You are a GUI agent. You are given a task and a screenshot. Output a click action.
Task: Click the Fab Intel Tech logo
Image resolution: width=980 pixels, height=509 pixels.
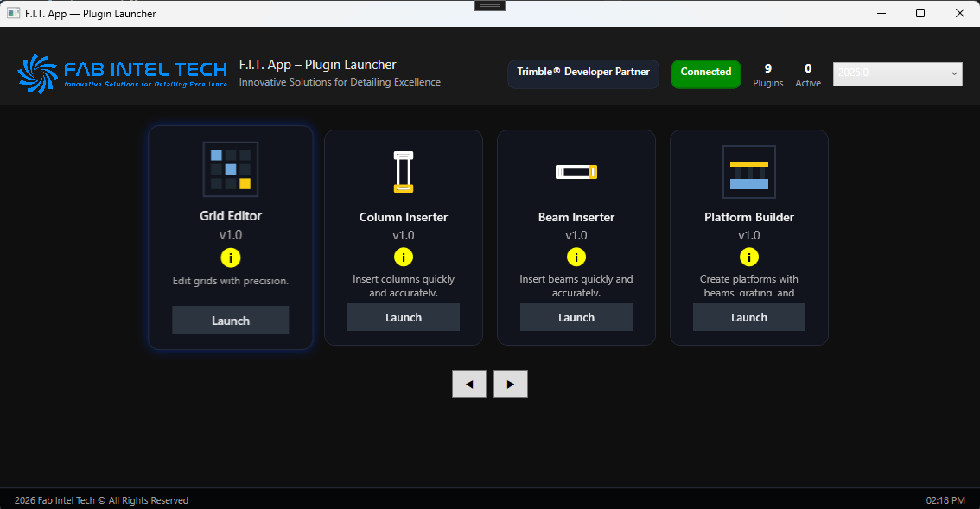click(123, 73)
